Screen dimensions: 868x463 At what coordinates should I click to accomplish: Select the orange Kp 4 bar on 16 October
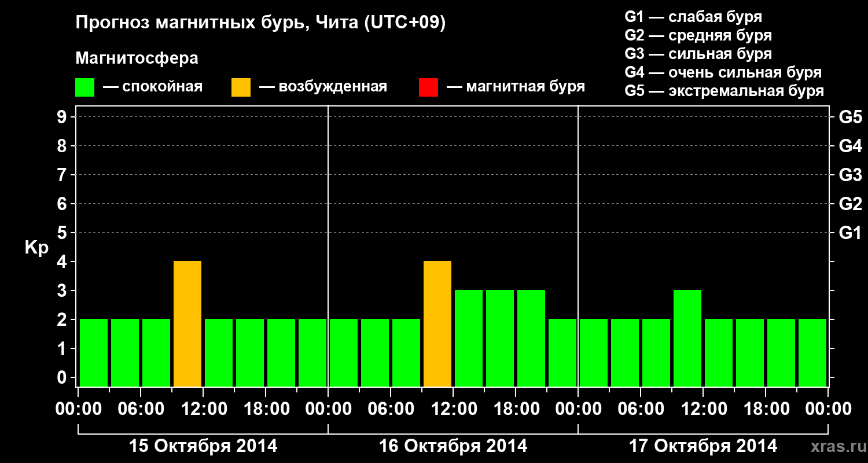[x=437, y=324]
